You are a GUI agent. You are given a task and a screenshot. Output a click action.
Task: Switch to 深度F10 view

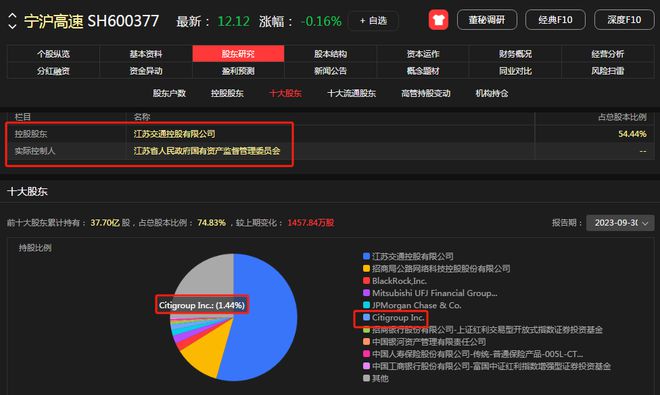pyautogui.click(x=624, y=20)
